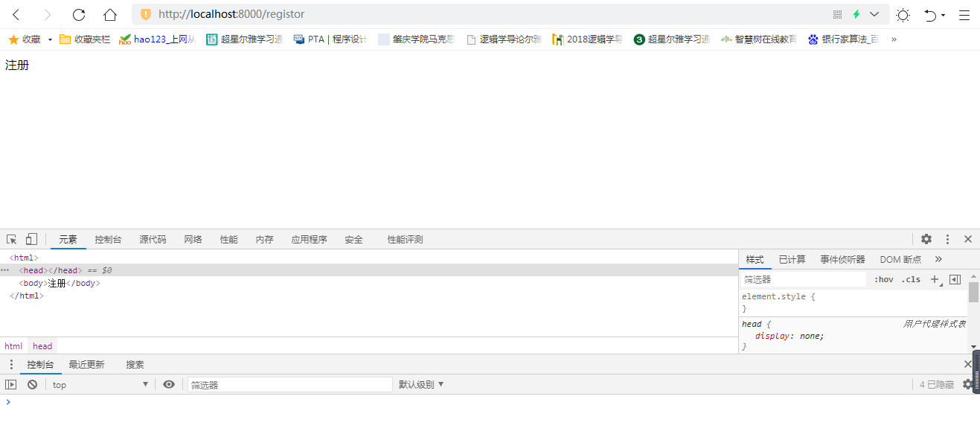Open the browser hamburger main menu
This screenshot has width=980, height=440.
pos(964,15)
